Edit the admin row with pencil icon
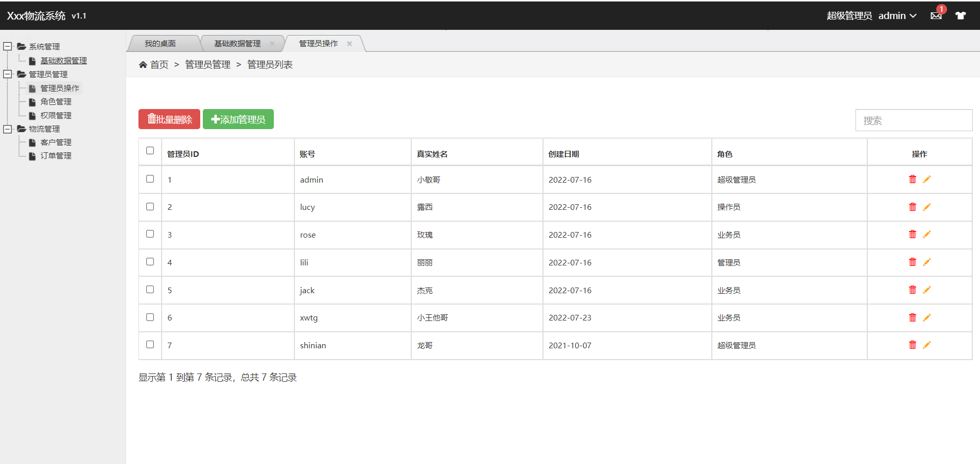The image size is (980, 464). coord(927,179)
